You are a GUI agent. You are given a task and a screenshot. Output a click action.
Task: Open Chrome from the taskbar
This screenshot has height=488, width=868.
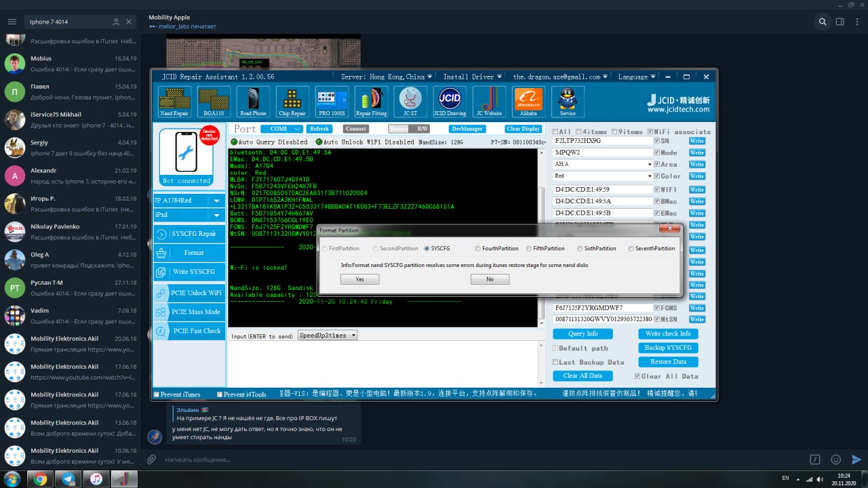[x=40, y=479]
